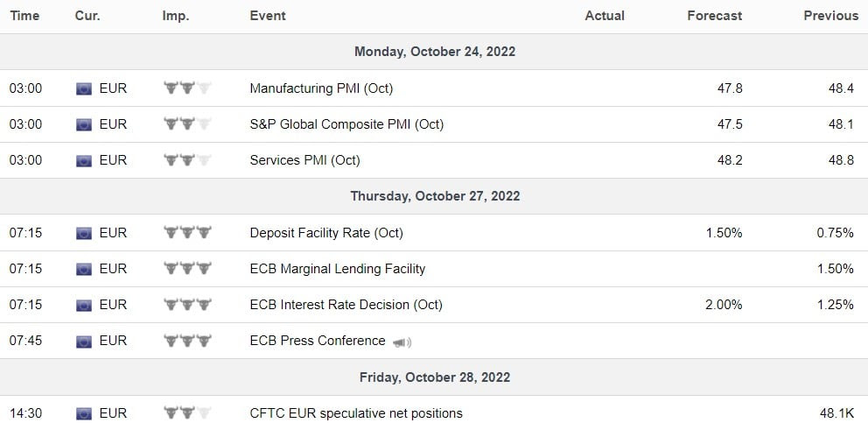Click the Previous column header
This screenshot has height=430, width=868.
point(831,16)
